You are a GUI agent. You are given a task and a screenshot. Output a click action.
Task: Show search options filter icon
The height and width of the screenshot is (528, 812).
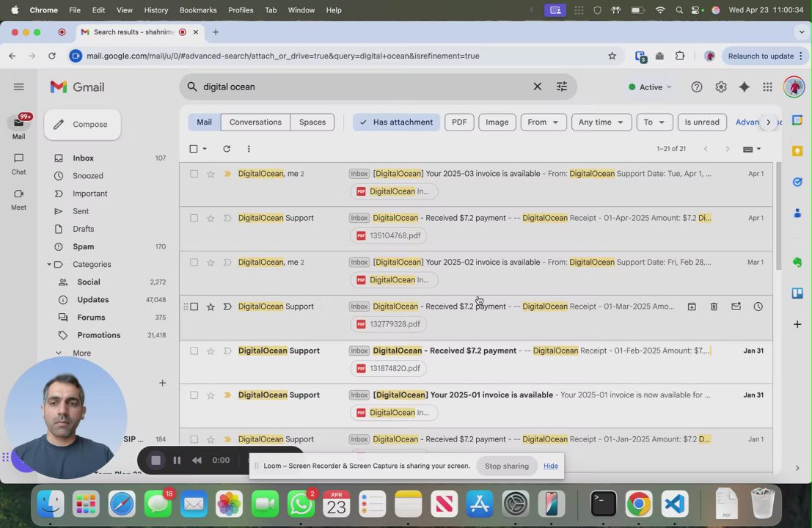(562, 87)
